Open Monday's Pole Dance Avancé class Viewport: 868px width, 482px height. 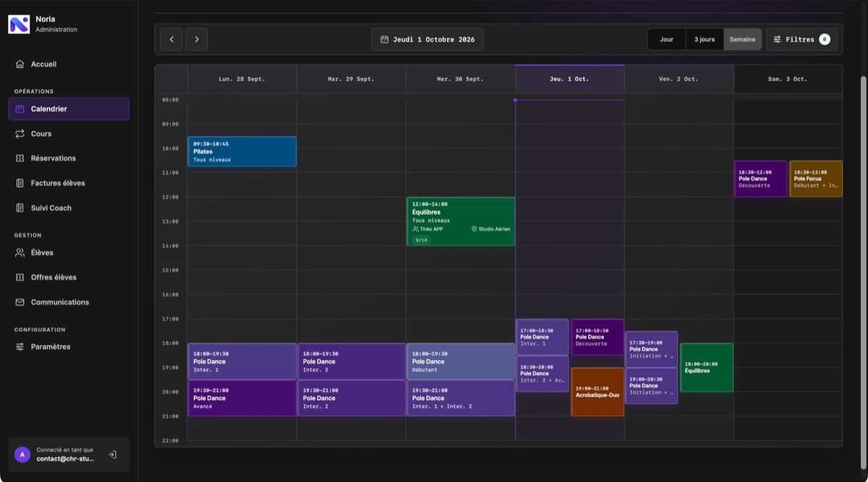pyautogui.click(x=242, y=398)
